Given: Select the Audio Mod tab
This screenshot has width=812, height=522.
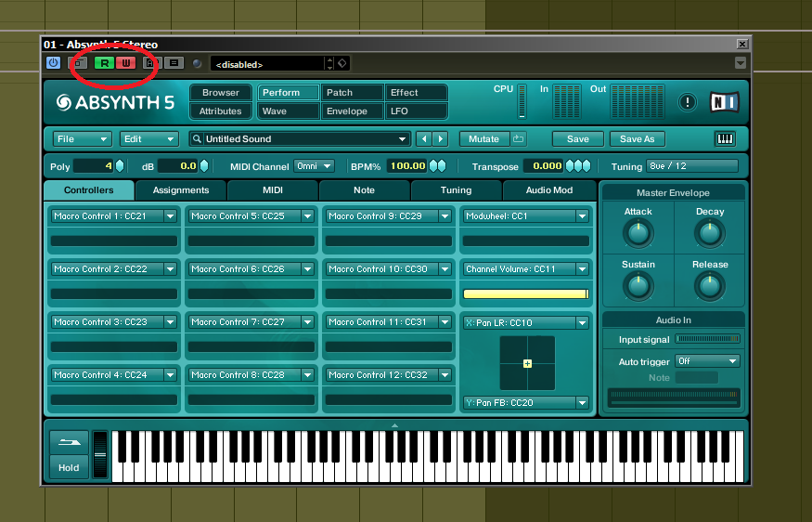Looking at the screenshot, I should click(549, 190).
